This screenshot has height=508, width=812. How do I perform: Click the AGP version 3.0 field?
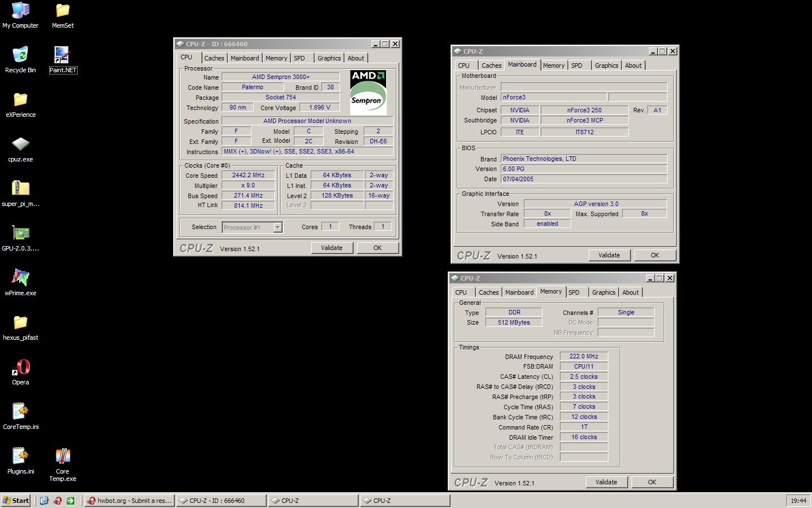(x=595, y=204)
